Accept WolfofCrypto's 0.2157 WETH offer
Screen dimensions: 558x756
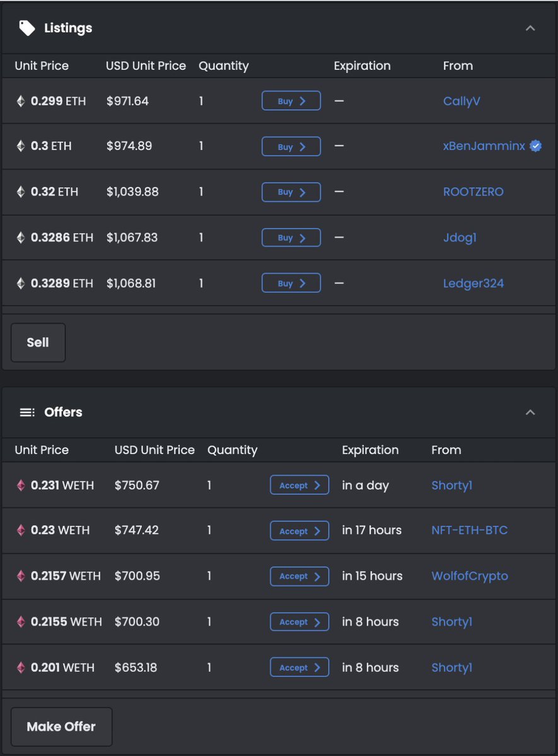(x=299, y=576)
